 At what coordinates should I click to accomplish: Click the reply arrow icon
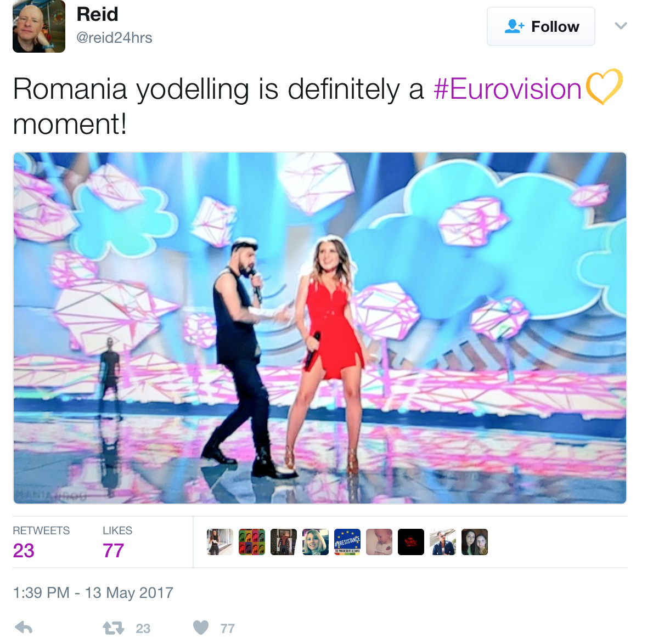pyautogui.click(x=24, y=628)
